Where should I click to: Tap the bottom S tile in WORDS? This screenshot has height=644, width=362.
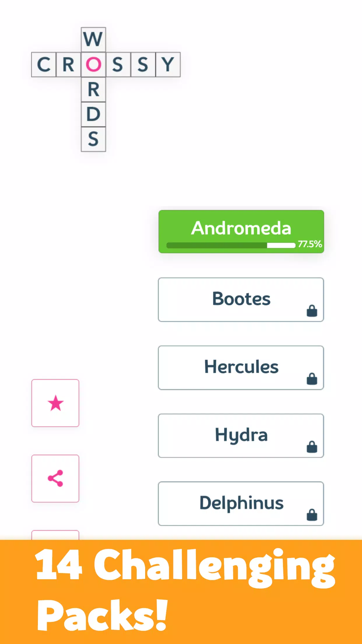[x=93, y=139]
